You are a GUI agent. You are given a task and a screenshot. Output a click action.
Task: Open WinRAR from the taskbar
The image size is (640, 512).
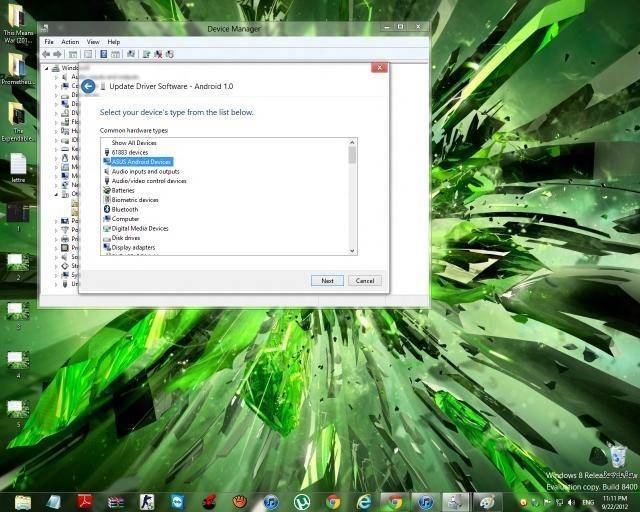pos(116,502)
